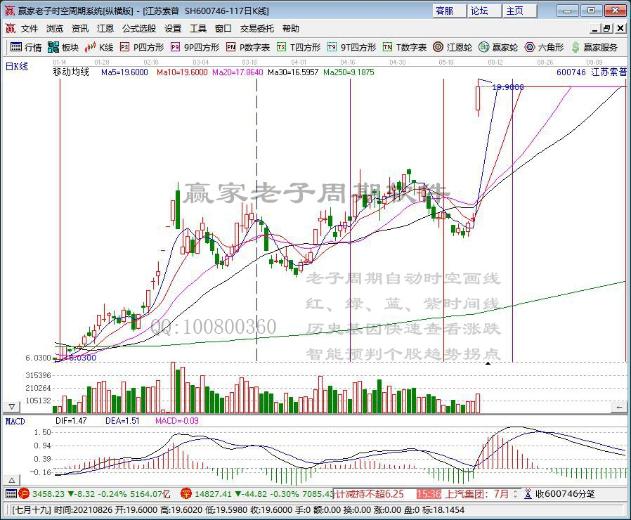The image size is (631, 520).
Task: Select Ma10=19.6000 moving average value
Action: [x=182, y=72]
